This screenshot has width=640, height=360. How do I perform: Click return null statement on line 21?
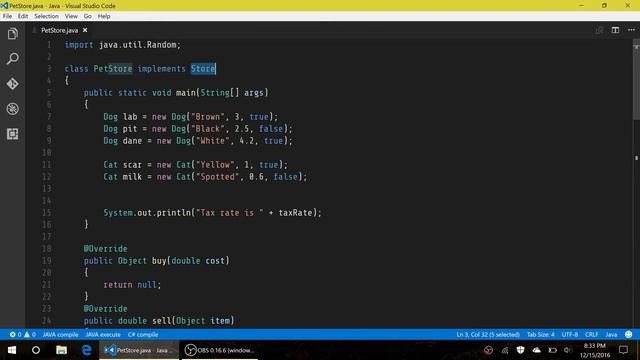[132, 284]
